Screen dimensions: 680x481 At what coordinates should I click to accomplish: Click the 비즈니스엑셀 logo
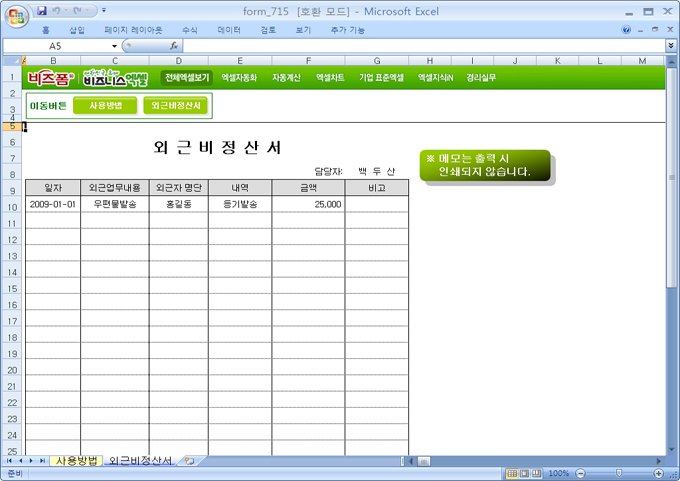click(x=115, y=78)
